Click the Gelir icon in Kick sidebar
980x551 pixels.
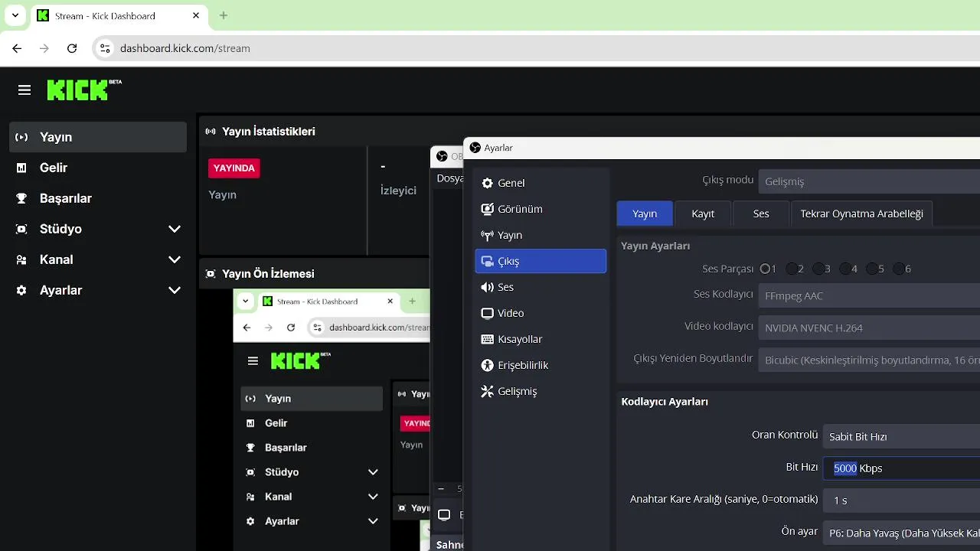(x=21, y=168)
